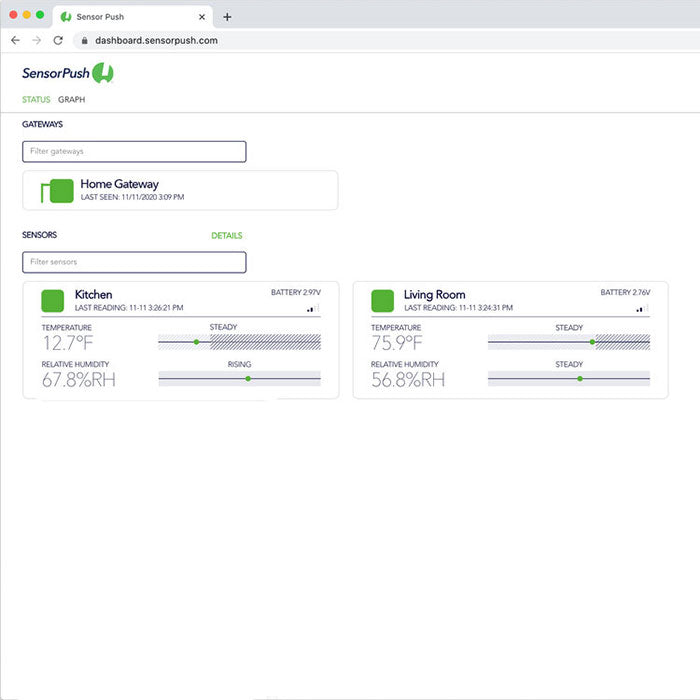Focus the Filter sensors search box
The image size is (700, 700).
[134, 262]
